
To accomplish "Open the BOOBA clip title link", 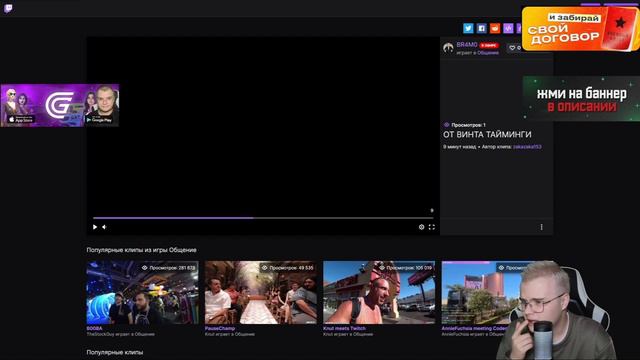I will (x=94, y=328).
